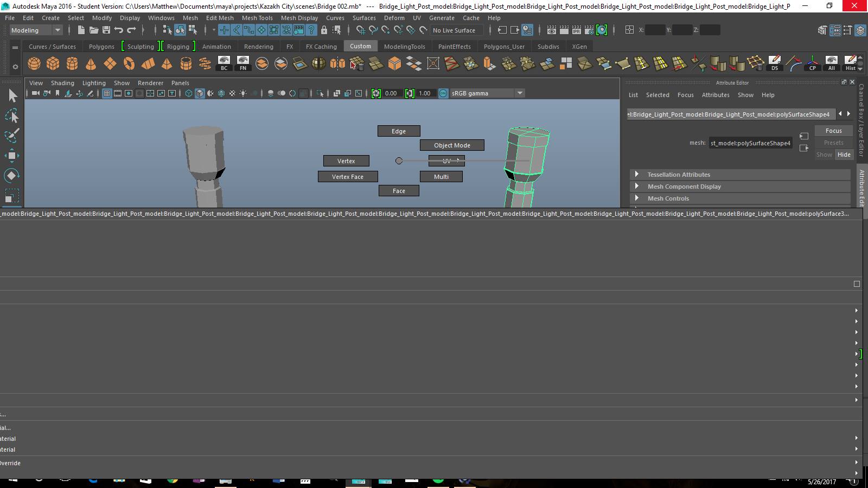Choose Object Mode in marking menu
This screenshot has width=868, height=488.
(452, 145)
